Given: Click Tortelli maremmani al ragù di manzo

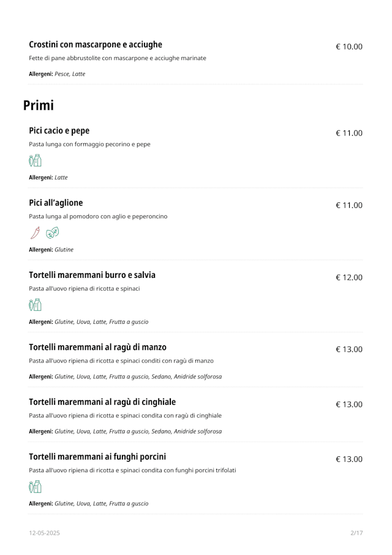Looking at the screenshot, I should pyautogui.click(x=97, y=347).
